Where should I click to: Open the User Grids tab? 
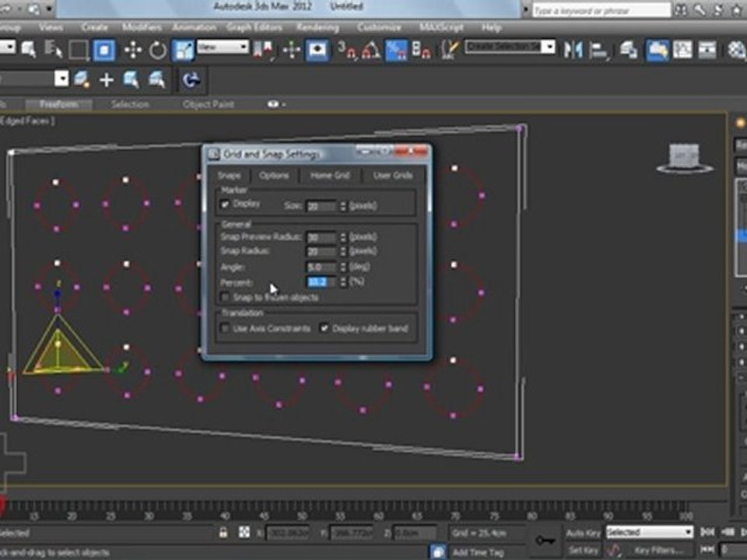coord(392,175)
